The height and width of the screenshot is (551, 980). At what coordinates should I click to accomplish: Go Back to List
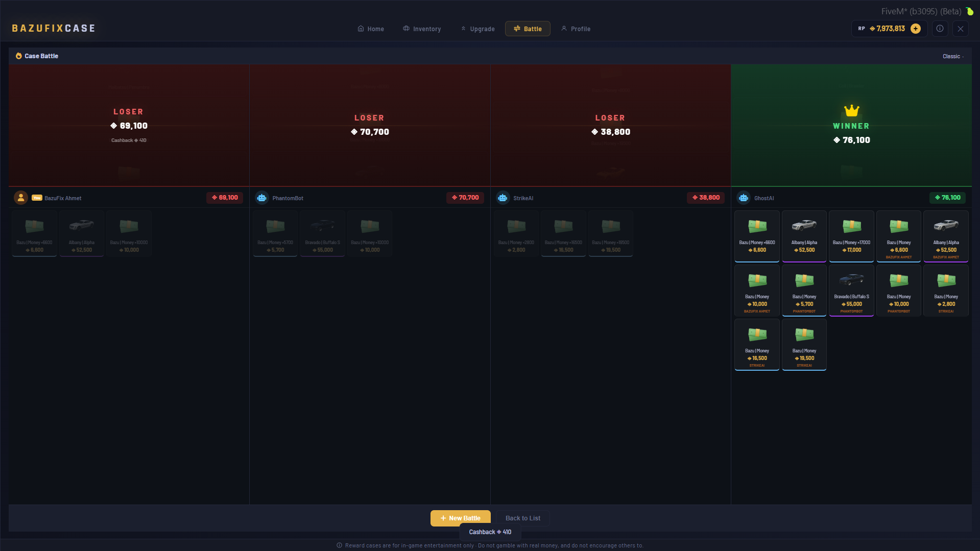pos(523,518)
